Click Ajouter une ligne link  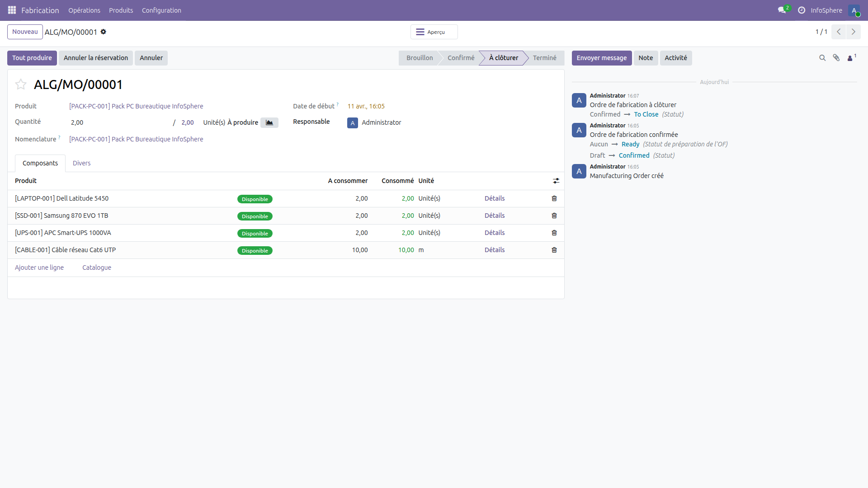pos(39,267)
